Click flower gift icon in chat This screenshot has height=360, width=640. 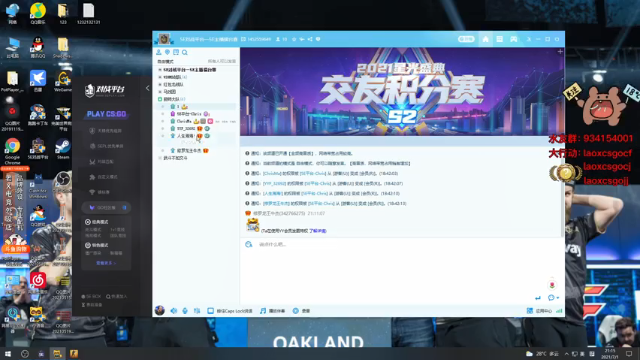pos(552,285)
